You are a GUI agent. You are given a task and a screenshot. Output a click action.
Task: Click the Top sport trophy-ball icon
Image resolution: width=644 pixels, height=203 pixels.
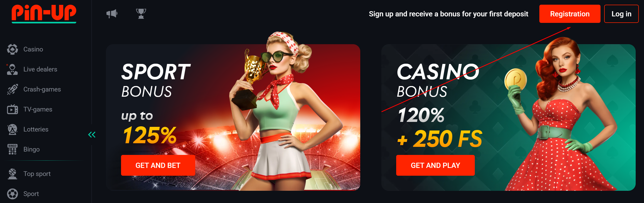point(12,174)
